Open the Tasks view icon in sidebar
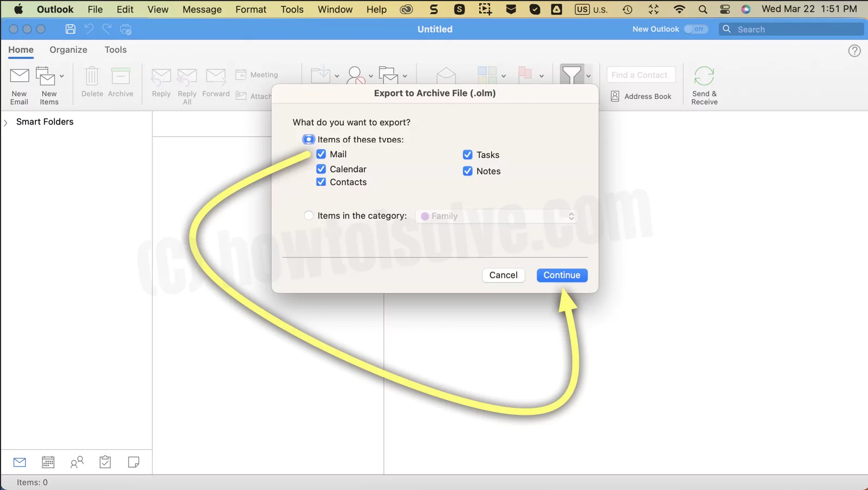868x490 pixels. tap(105, 462)
